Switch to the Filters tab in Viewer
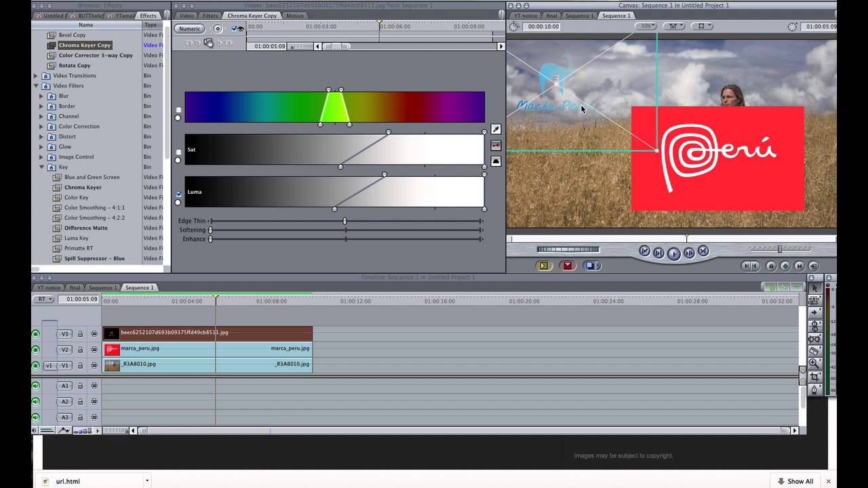 (x=210, y=16)
